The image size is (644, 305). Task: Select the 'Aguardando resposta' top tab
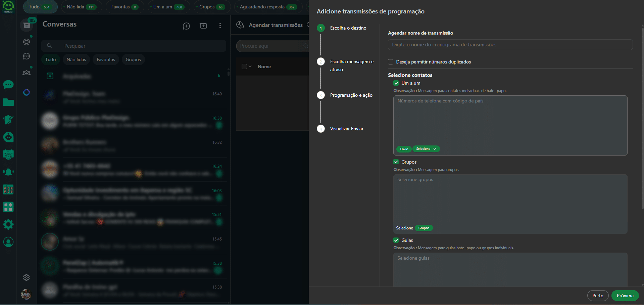coord(267,7)
